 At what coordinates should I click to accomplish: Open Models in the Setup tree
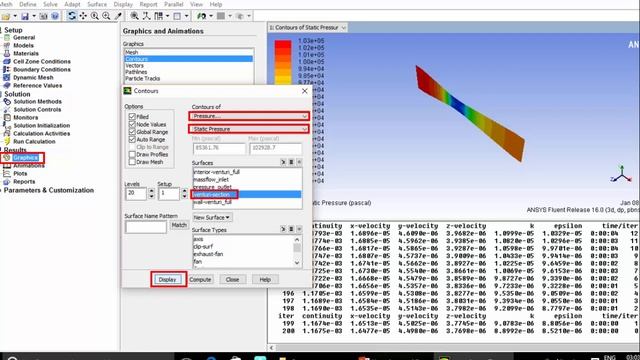23,45
